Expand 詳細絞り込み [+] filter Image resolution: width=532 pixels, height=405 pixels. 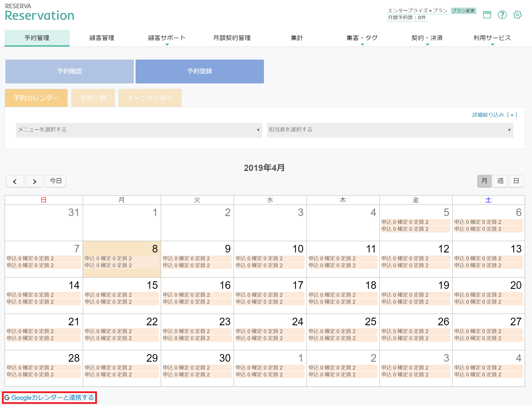[495, 115]
